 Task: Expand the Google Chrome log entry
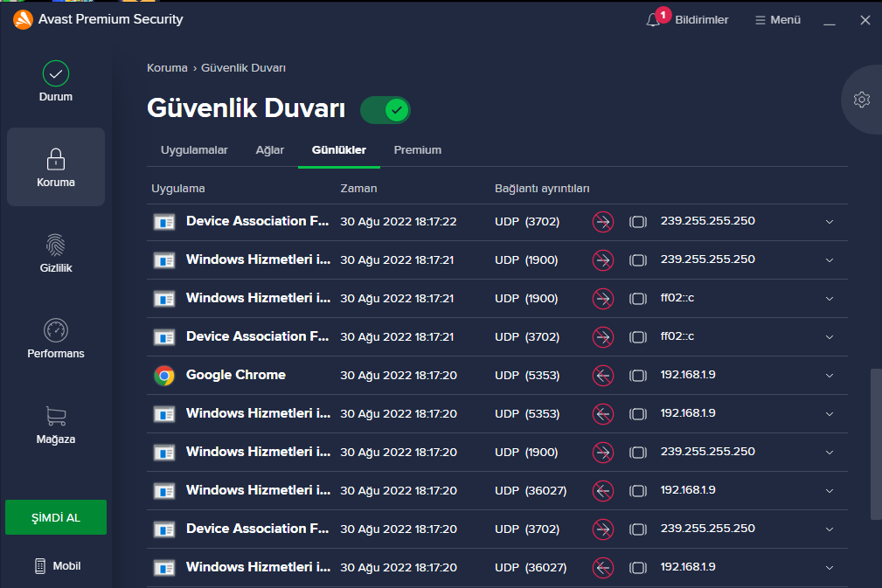click(x=830, y=376)
